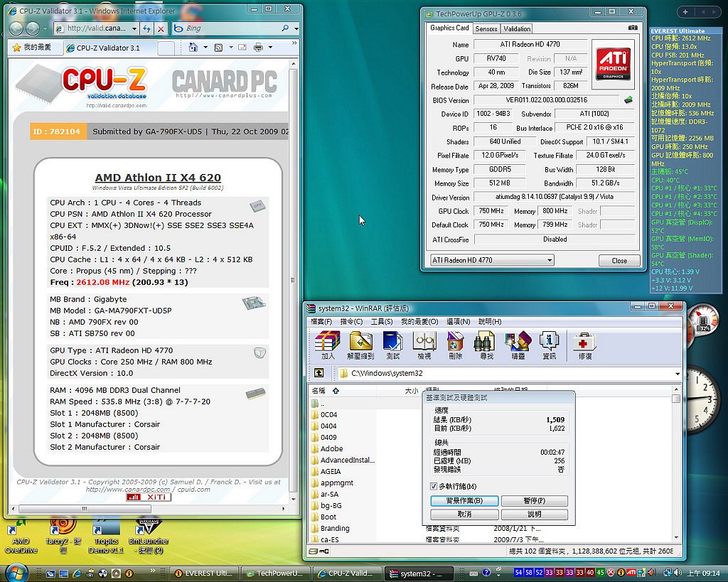Click the WinRAR Extract To (解壓縮到) icon

click(x=360, y=345)
